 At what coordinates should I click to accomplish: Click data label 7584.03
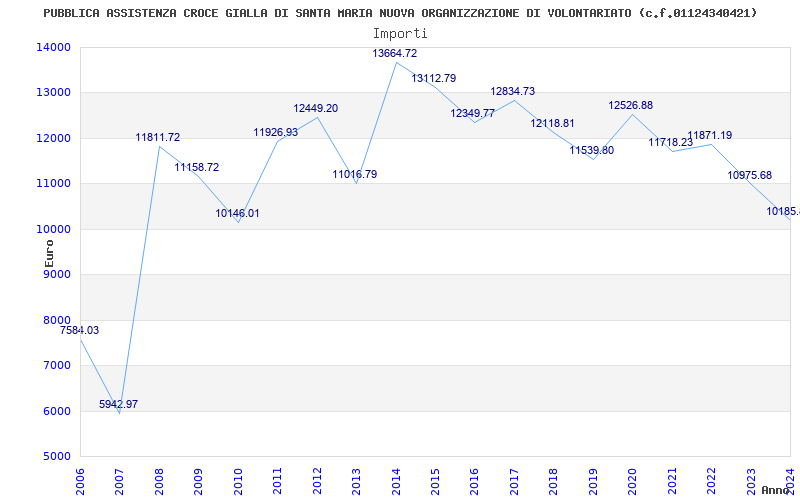coord(80,330)
